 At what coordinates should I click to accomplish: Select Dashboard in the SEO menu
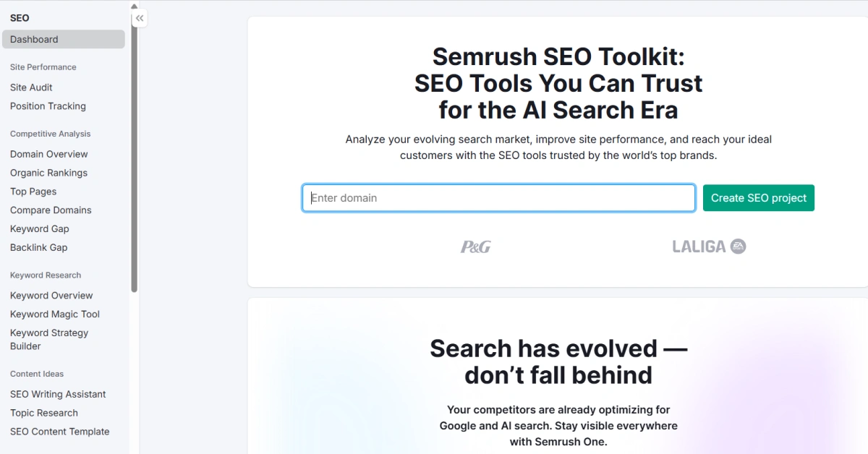tap(33, 39)
